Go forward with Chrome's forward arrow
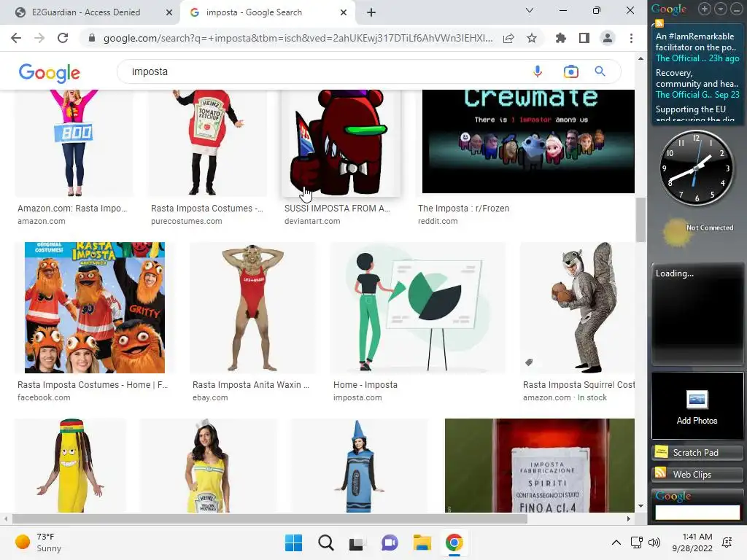This screenshot has width=747, height=560. [x=39, y=38]
